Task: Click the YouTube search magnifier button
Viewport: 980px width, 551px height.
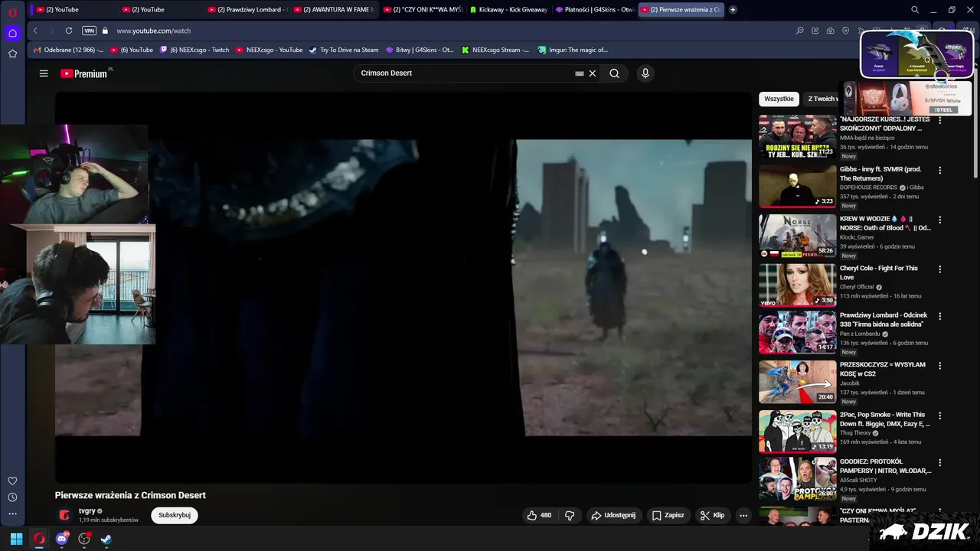Action: click(614, 73)
